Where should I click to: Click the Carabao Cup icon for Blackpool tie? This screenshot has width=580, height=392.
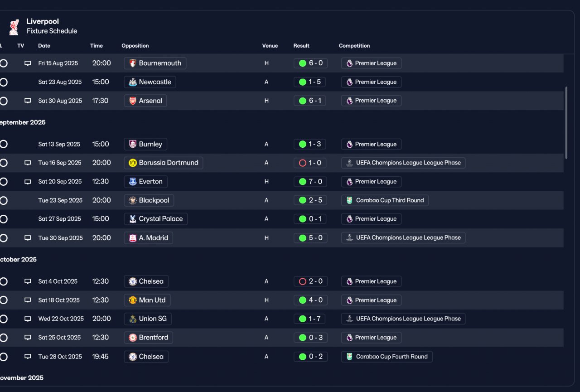point(349,200)
